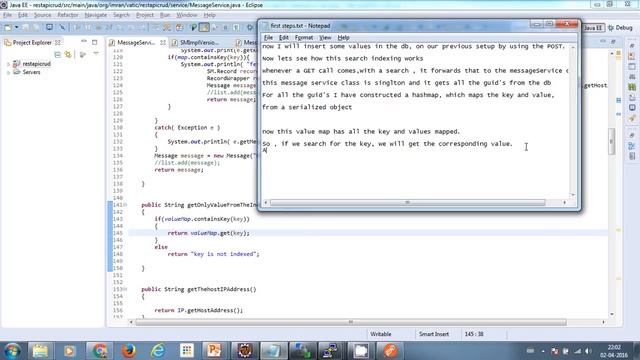Maximize the Eclipse editor area

613,41
